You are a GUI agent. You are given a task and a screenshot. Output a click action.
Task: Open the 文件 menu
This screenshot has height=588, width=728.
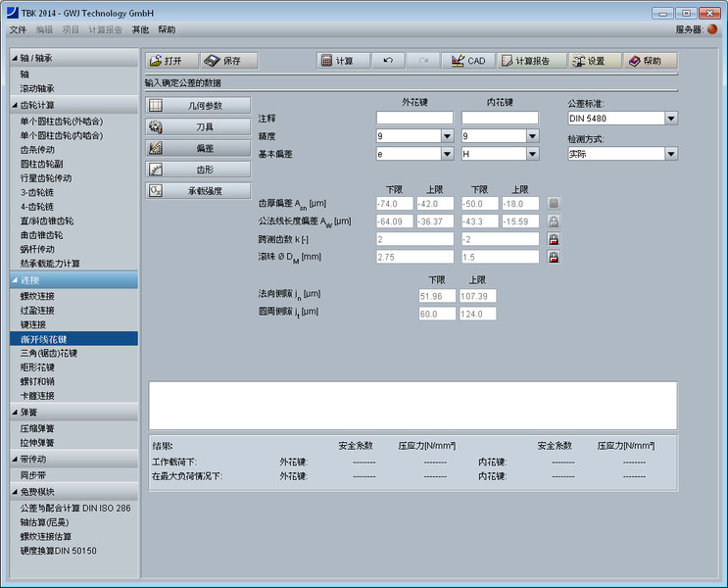[18, 30]
